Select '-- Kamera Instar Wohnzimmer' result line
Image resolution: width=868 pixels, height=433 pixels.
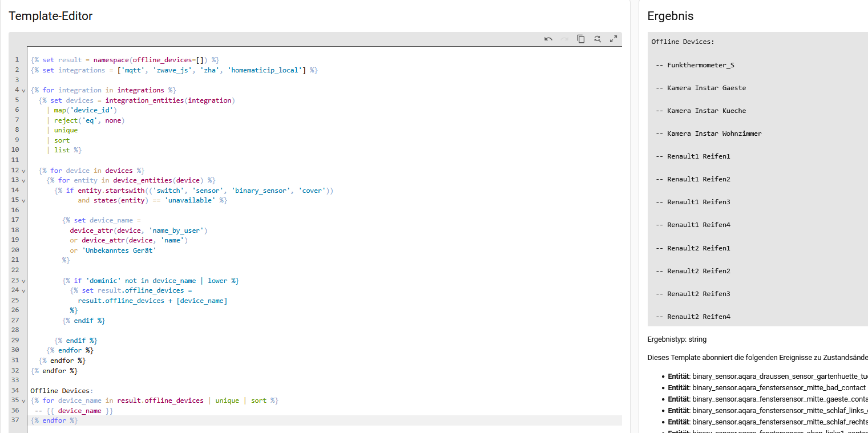pyautogui.click(x=708, y=133)
